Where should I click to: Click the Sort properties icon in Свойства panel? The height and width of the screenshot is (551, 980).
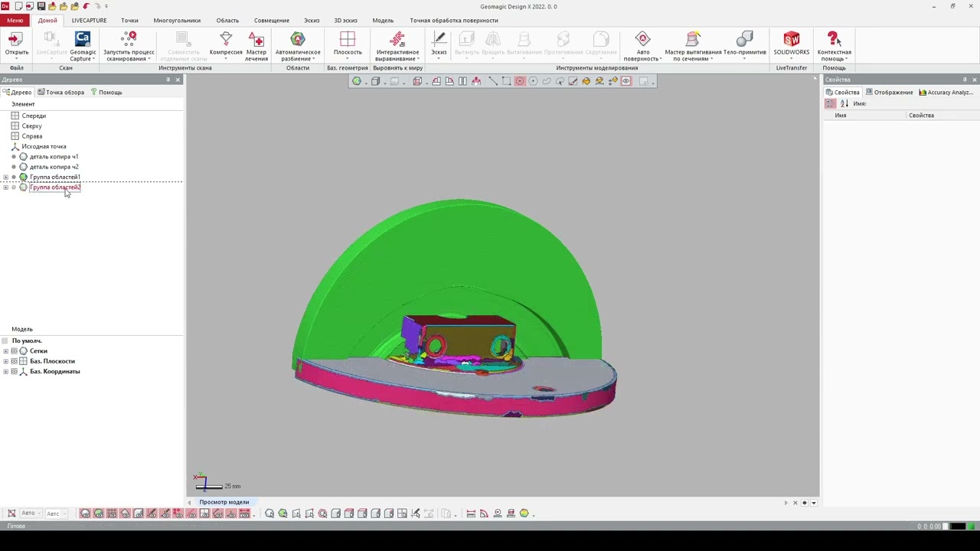coord(844,103)
